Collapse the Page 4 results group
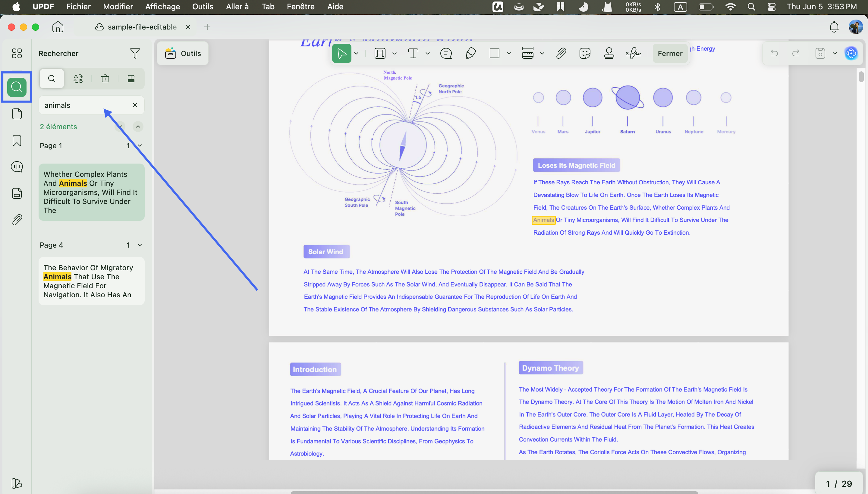The height and width of the screenshot is (494, 868). click(x=140, y=245)
